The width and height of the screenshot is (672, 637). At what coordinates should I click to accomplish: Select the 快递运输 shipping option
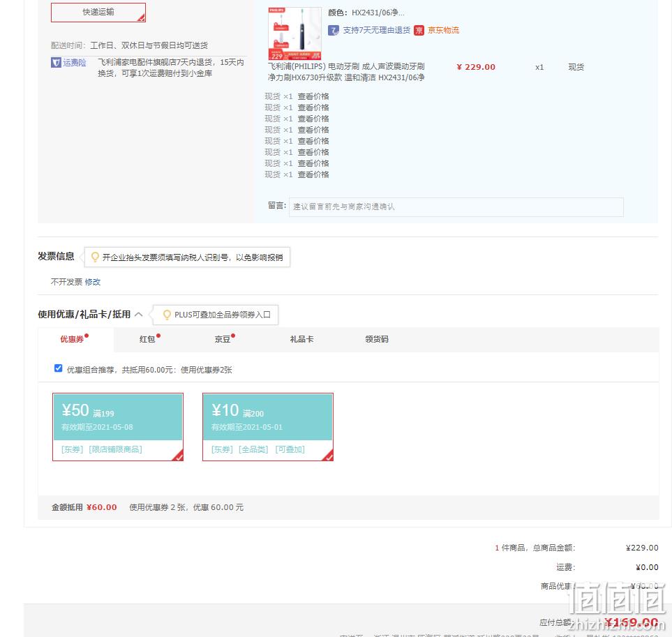(x=98, y=13)
